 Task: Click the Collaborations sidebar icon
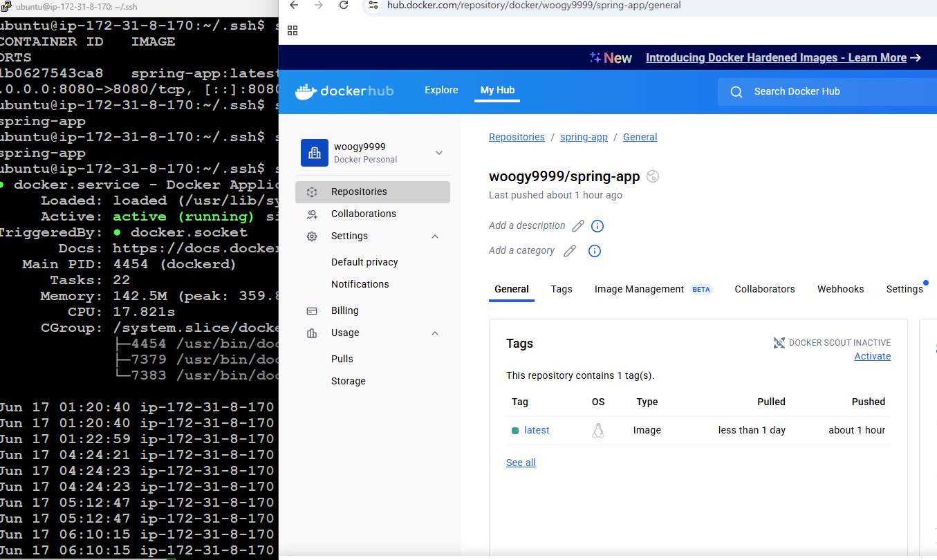(312, 214)
